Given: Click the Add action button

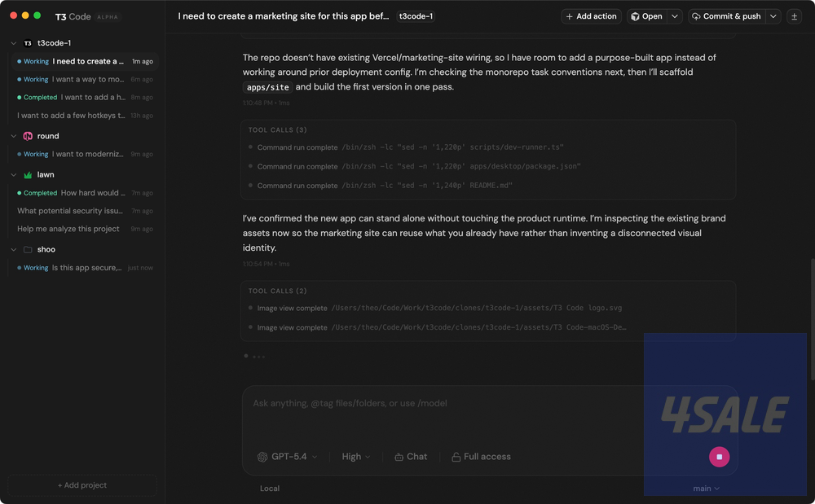Looking at the screenshot, I should point(591,16).
